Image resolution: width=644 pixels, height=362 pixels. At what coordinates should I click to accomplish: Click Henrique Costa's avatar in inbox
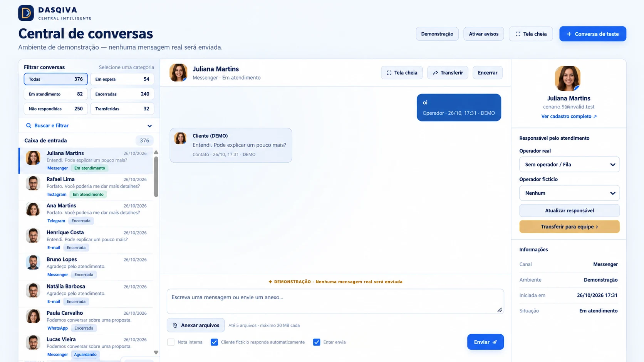click(x=33, y=236)
